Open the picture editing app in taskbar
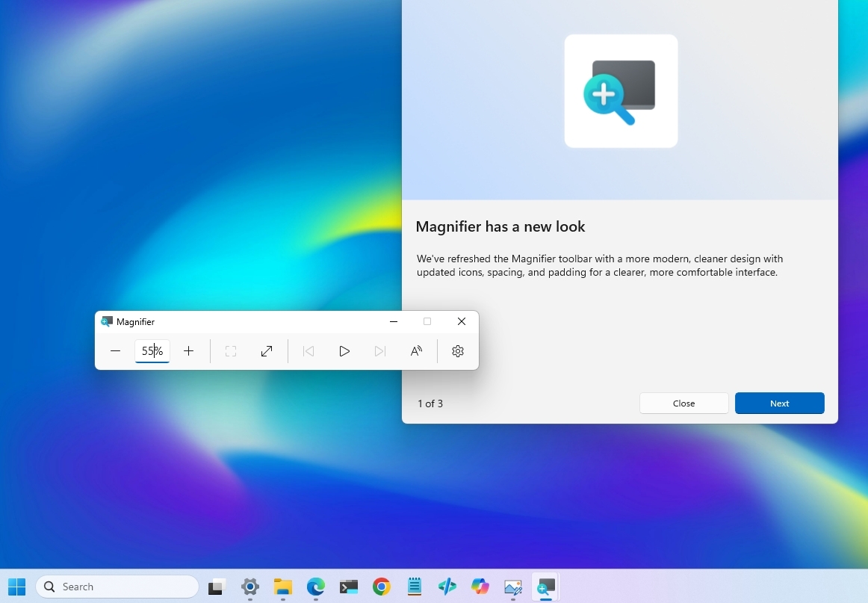Viewport: 868px width, 603px height. point(513,587)
